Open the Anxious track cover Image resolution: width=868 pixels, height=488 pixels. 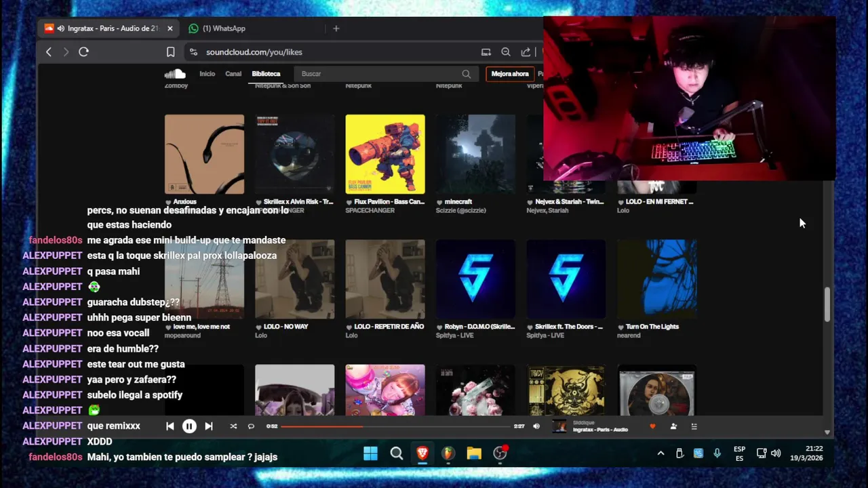tap(204, 154)
